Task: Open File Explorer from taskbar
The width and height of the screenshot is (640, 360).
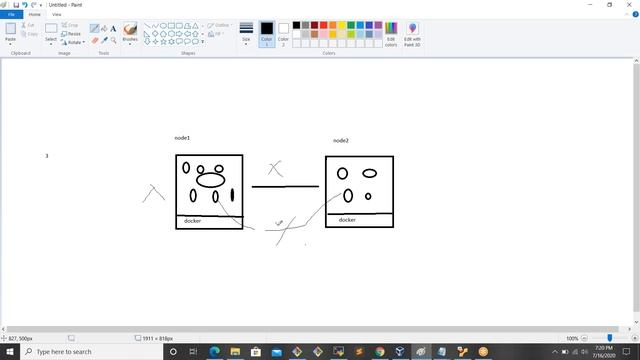Action: point(235,351)
